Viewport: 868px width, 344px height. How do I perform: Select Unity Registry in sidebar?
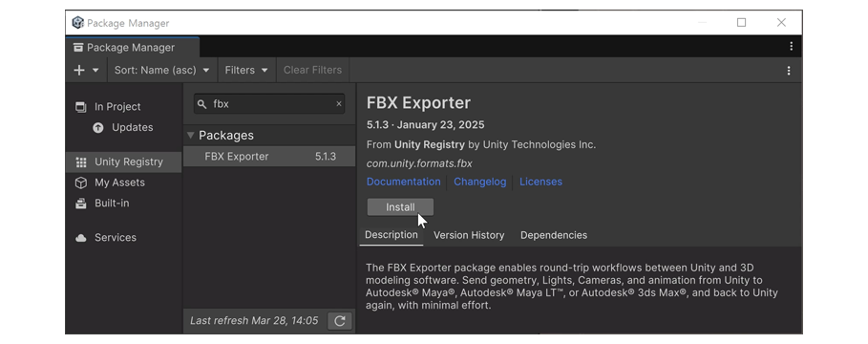[x=123, y=161]
